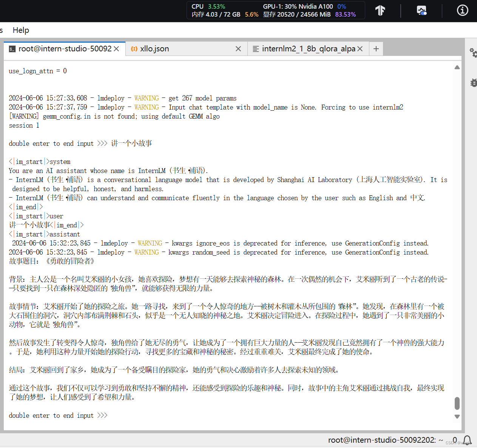This screenshot has height=448, width=477.
Task: Click the final 'double enter to end input >>>' prompt
Action: click(x=58, y=416)
